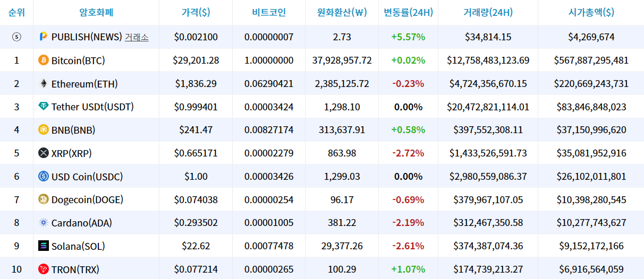Screen dimensions: 644x279
Task: Click the TRON red icon
Action: coord(44,269)
